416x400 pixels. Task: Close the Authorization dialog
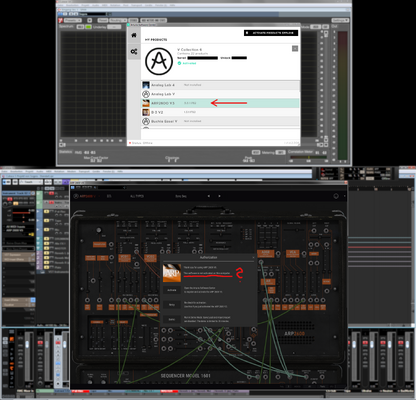click(253, 258)
